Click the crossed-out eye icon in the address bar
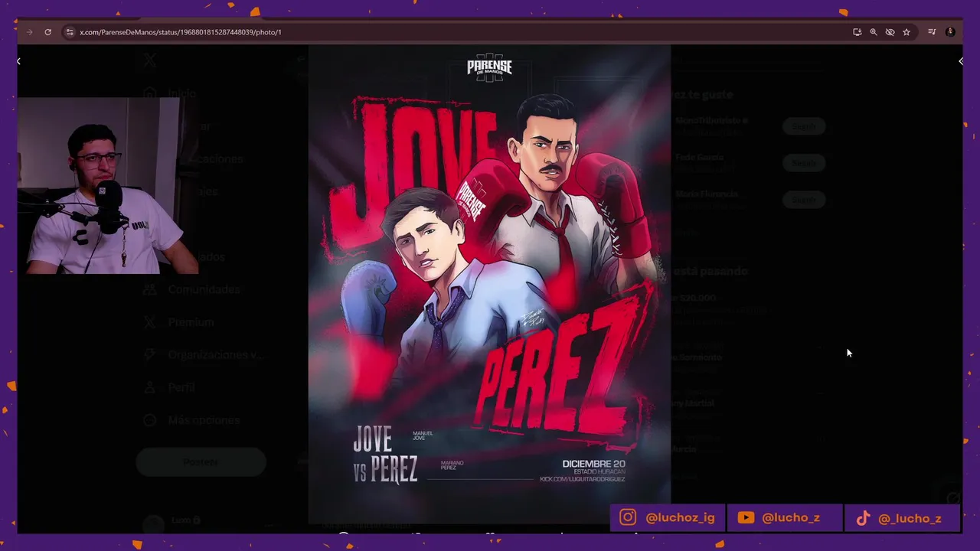 (x=890, y=32)
